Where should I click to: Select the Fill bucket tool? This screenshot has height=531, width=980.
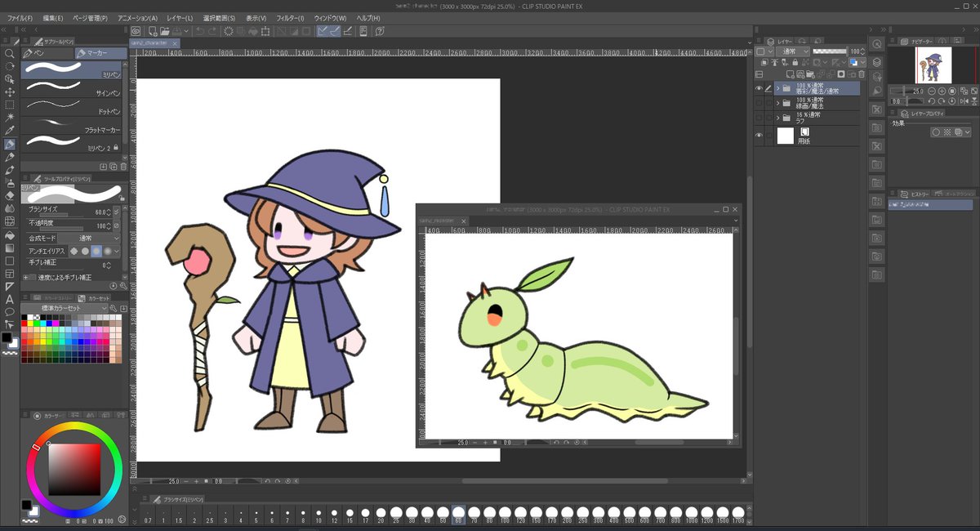pos(9,235)
